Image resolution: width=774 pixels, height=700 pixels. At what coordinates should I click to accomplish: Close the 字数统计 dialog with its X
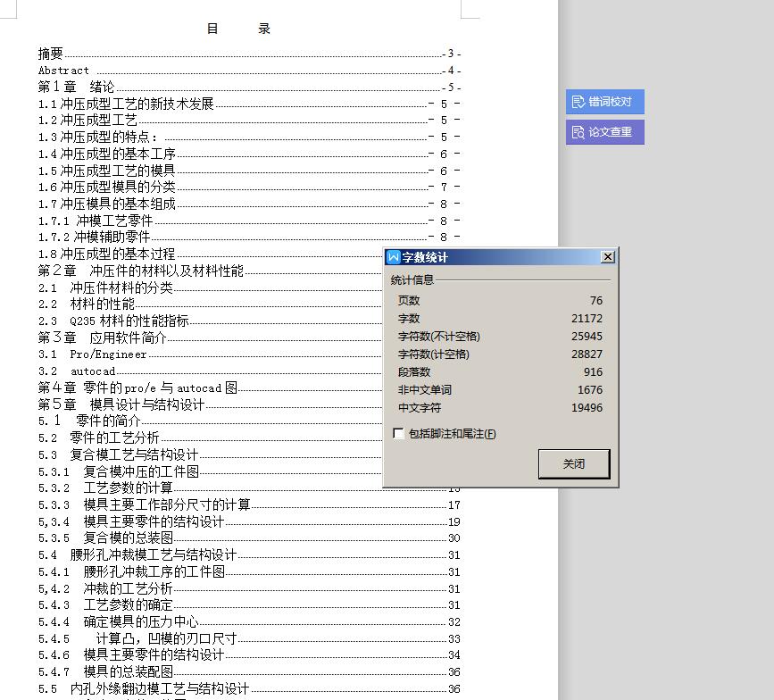608,256
